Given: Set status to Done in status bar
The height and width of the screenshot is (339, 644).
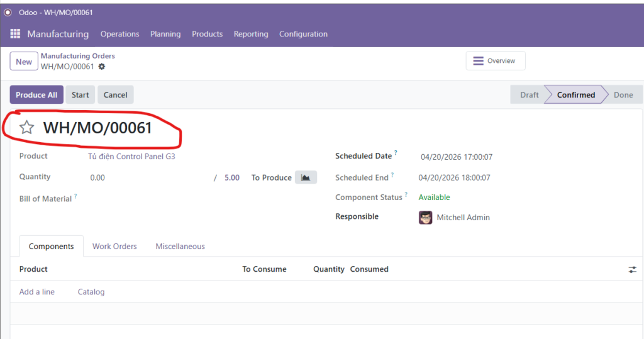Looking at the screenshot, I should point(623,95).
